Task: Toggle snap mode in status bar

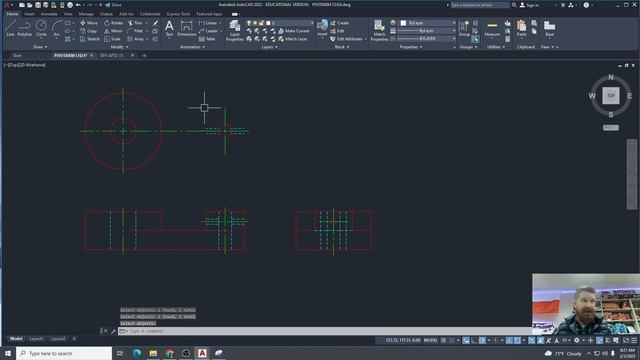Action: point(452,340)
